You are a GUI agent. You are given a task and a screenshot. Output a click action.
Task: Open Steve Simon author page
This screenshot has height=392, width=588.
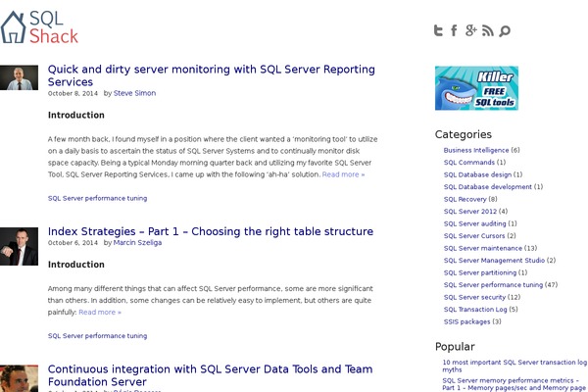pyautogui.click(x=134, y=93)
